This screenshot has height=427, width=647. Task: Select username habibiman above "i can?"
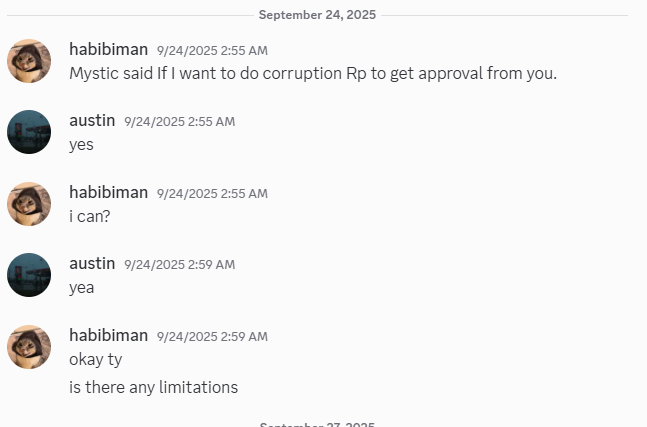click(108, 192)
